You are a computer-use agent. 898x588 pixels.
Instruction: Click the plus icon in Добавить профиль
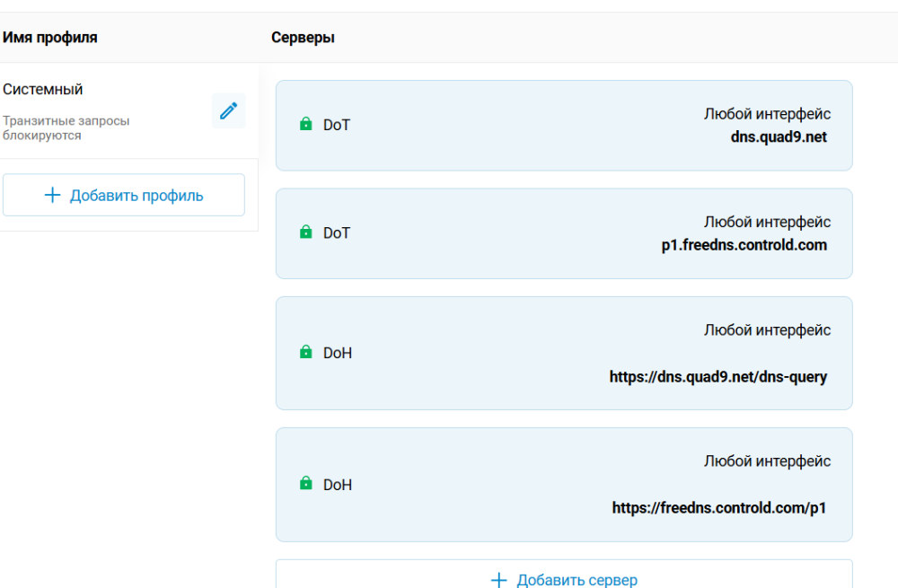click(x=52, y=196)
